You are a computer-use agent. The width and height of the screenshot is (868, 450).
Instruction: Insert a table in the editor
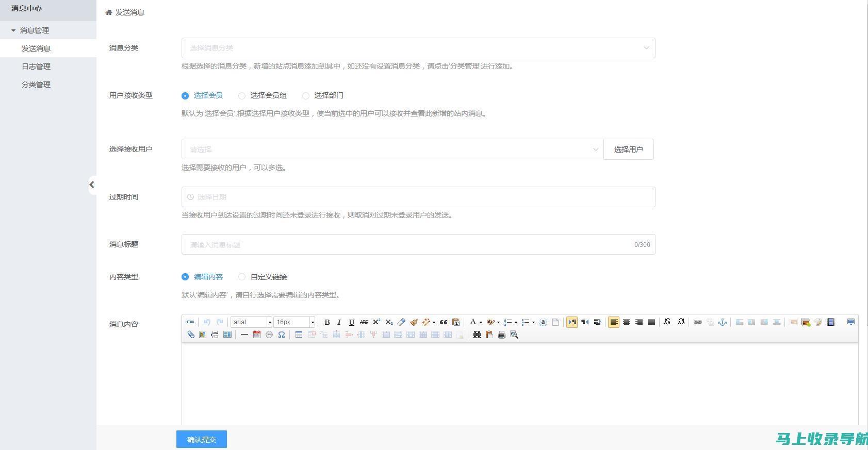(x=299, y=335)
